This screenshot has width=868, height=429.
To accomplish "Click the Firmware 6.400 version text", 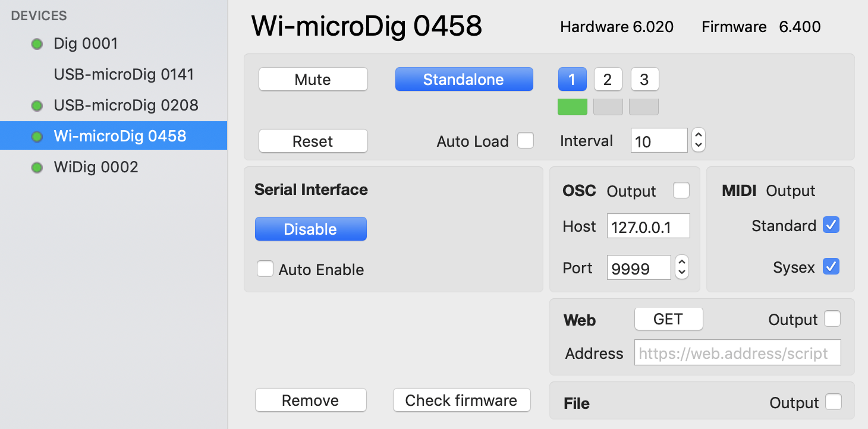I will point(761,27).
